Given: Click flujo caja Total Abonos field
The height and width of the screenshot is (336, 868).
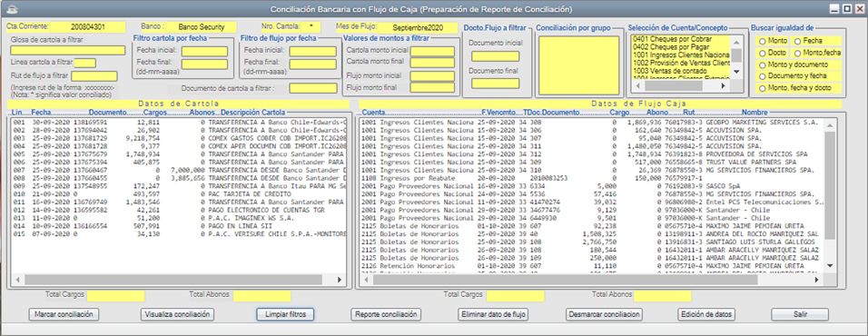Looking at the screenshot, I should (663, 296).
